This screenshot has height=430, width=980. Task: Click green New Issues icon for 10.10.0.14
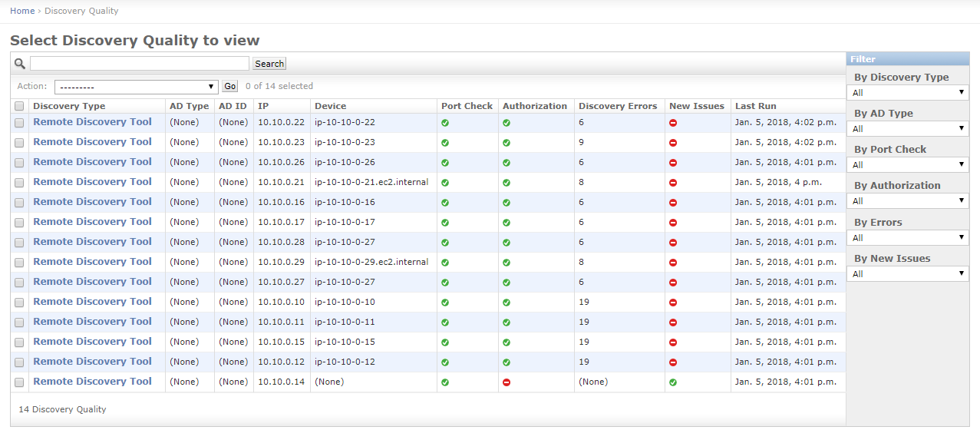pyautogui.click(x=673, y=382)
